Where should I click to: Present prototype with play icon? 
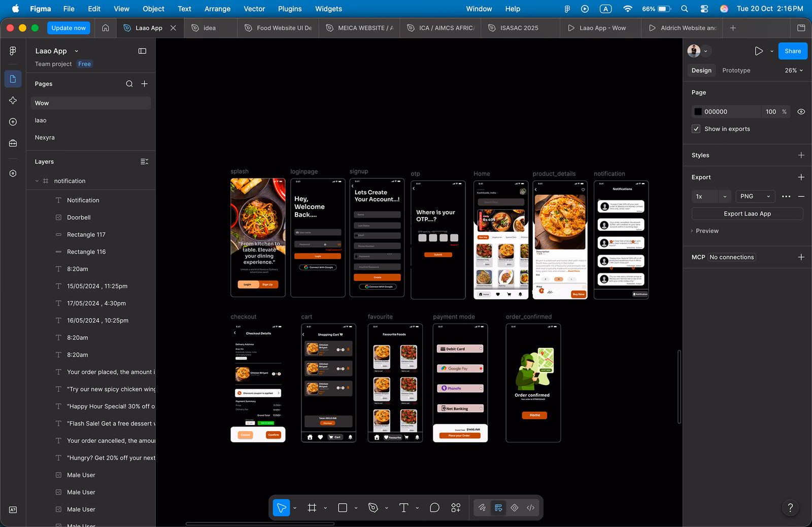tap(759, 51)
